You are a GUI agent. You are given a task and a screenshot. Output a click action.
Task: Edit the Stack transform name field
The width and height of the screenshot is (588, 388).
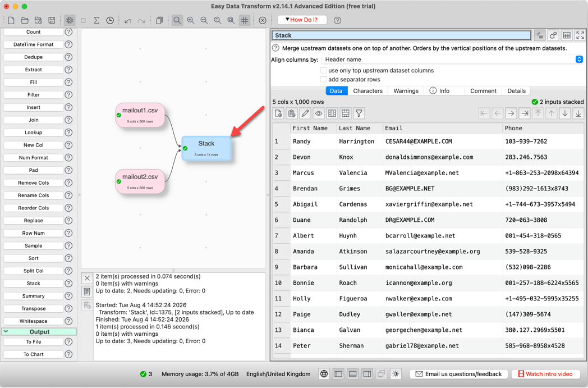[x=401, y=35]
